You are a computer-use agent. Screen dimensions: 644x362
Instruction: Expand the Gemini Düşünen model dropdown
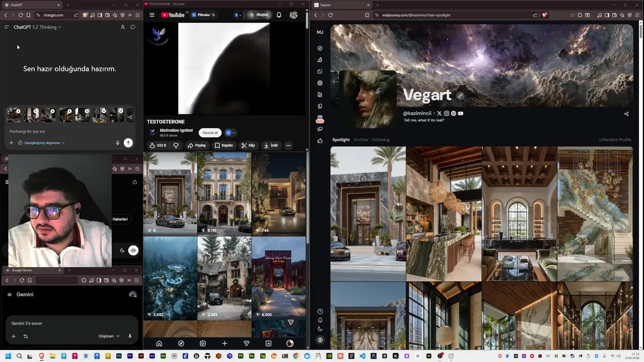(109, 336)
